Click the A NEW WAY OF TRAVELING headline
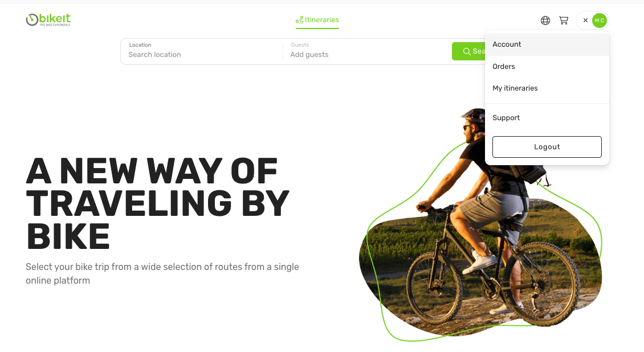The width and height of the screenshot is (644, 352). point(158,203)
